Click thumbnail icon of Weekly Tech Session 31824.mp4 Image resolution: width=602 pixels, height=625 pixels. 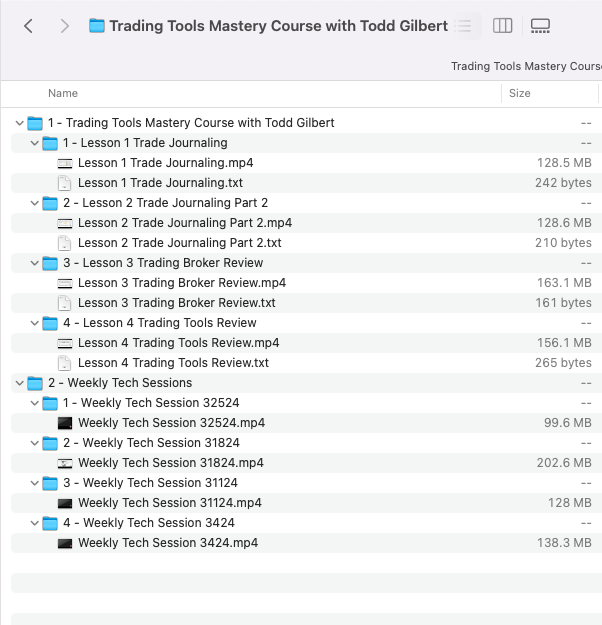[x=65, y=463]
